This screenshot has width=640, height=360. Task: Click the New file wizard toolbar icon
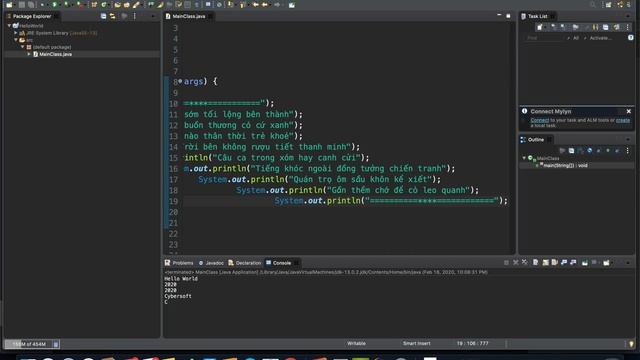pos(9,4)
